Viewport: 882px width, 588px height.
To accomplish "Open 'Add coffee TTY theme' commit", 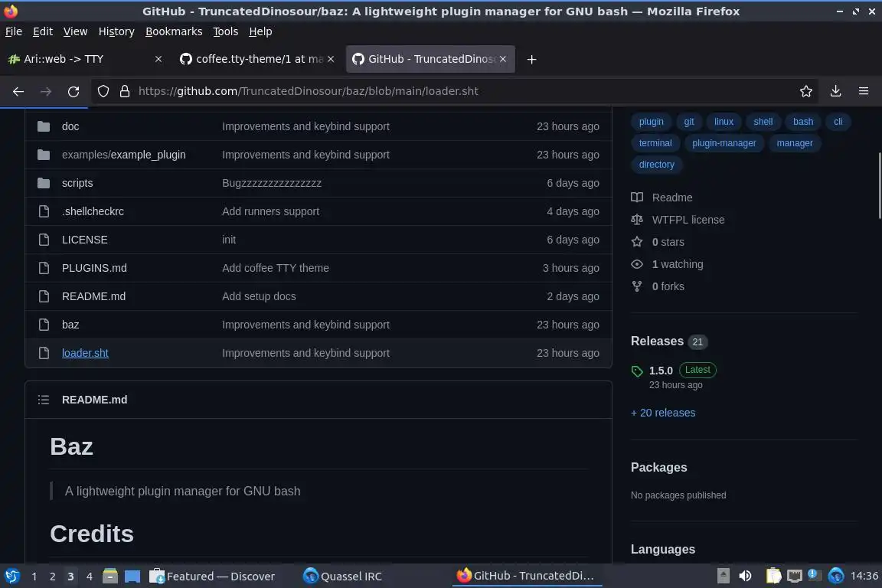I will [275, 268].
